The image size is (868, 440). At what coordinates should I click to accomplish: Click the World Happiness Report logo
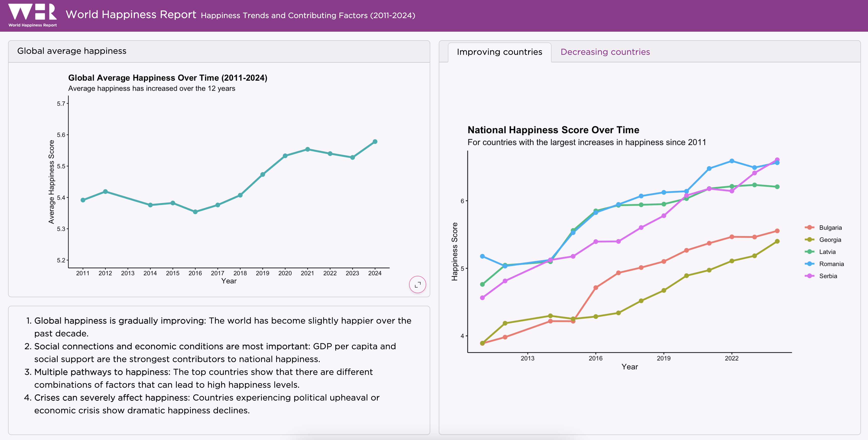(32, 15)
